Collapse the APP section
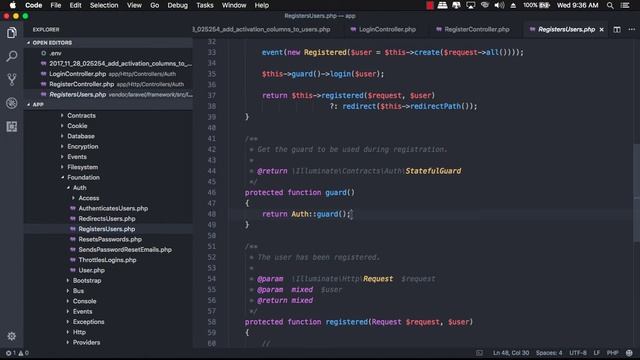The image size is (640, 360). pos(28,104)
